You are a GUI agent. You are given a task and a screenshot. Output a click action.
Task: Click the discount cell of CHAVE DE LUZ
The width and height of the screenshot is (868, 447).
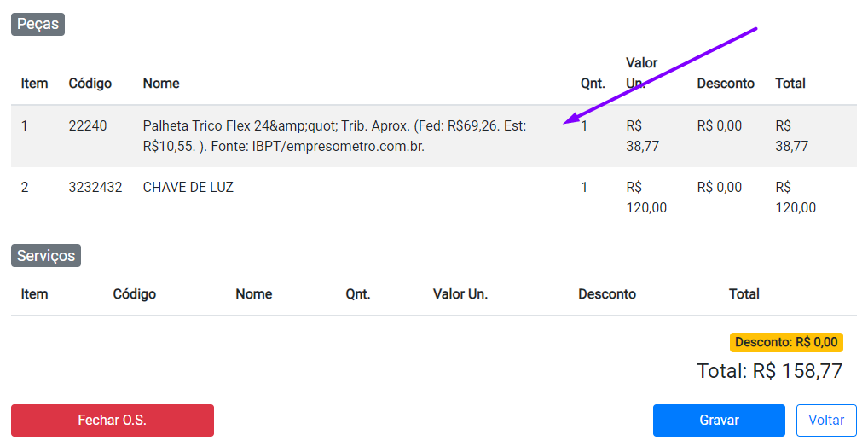point(719,188)
